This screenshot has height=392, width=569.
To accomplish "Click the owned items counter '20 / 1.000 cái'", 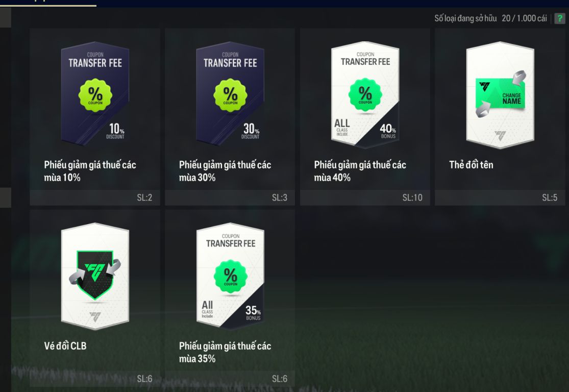I will [524, 18].
